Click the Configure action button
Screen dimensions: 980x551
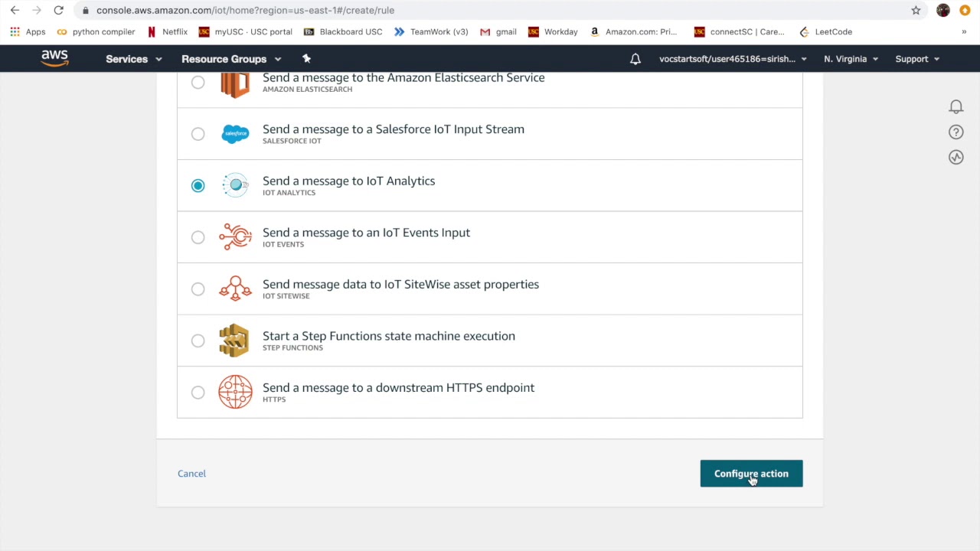751,474
